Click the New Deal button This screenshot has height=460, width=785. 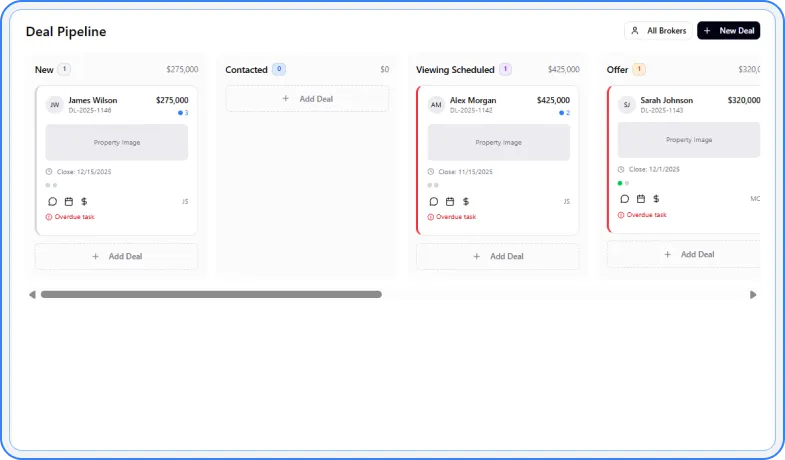pos(728,31)
